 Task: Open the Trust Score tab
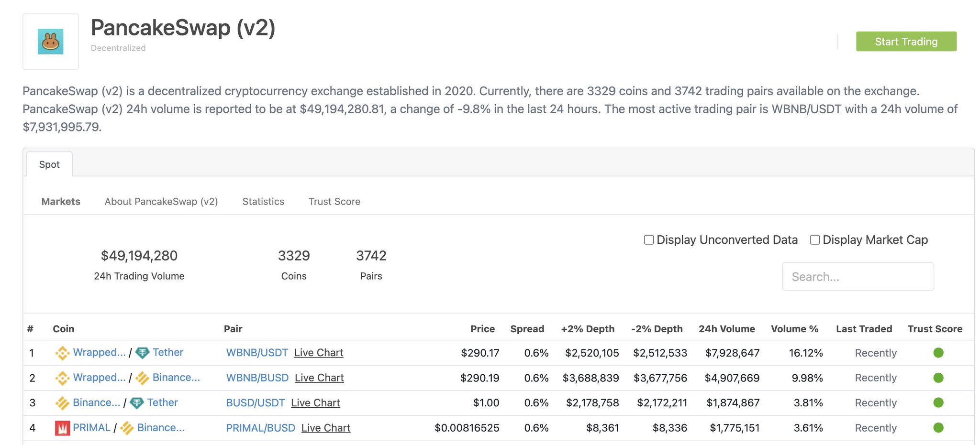(x=334, y=201)
